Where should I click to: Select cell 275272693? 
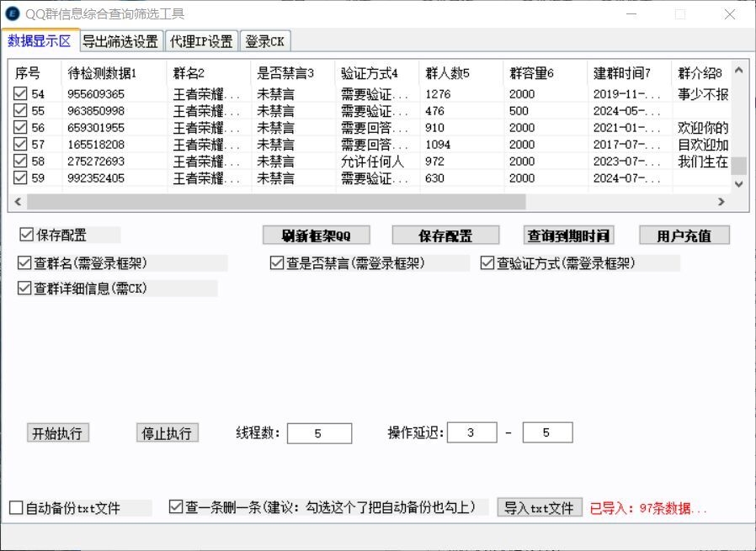(x=96, y=161)
